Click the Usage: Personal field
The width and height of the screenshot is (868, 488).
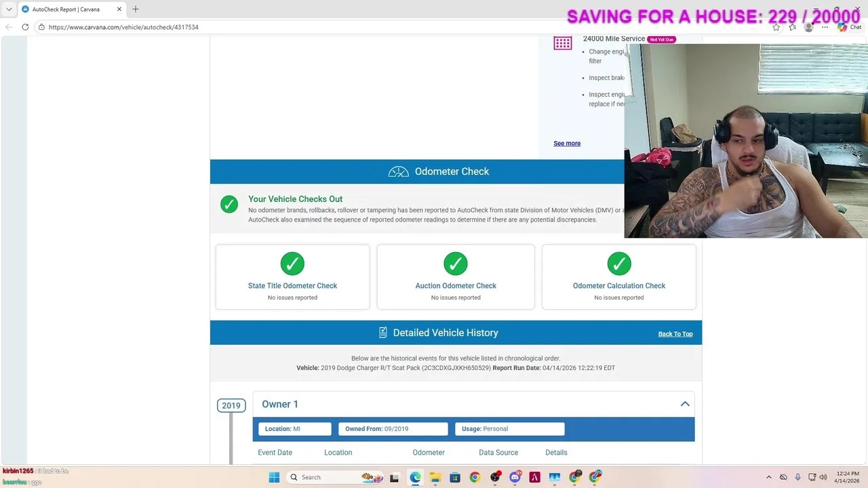(510, 429)
